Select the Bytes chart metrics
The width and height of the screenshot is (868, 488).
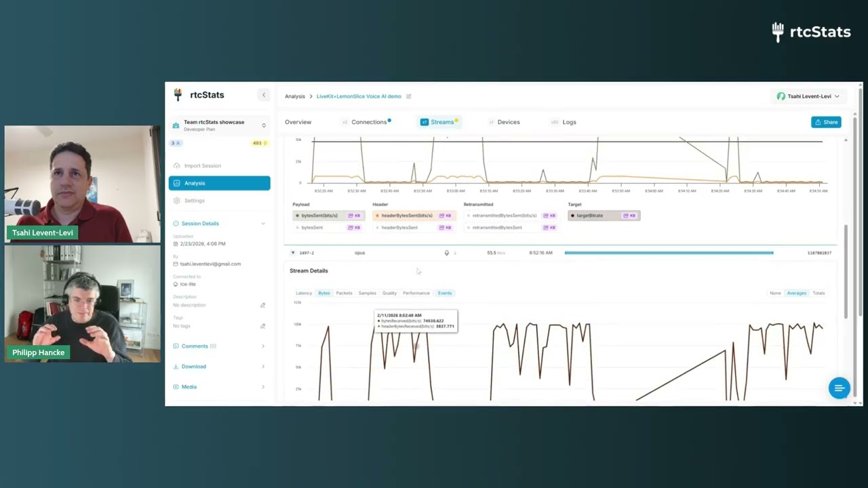point(324,293)
